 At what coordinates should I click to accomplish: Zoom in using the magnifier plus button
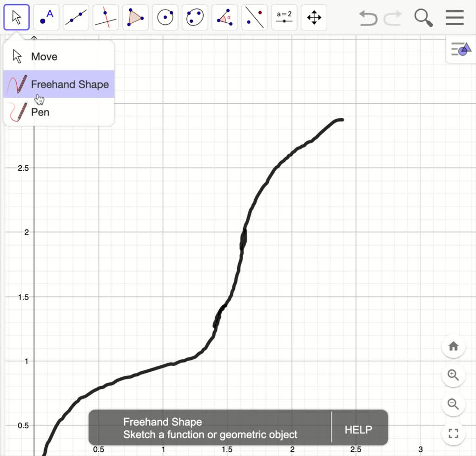click(453, 375)
